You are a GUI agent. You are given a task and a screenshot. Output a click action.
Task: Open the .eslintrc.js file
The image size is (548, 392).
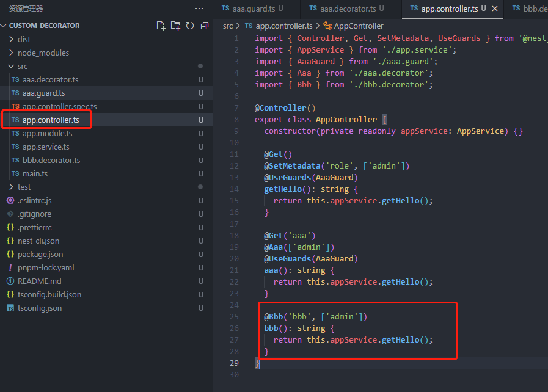[106, 200]
